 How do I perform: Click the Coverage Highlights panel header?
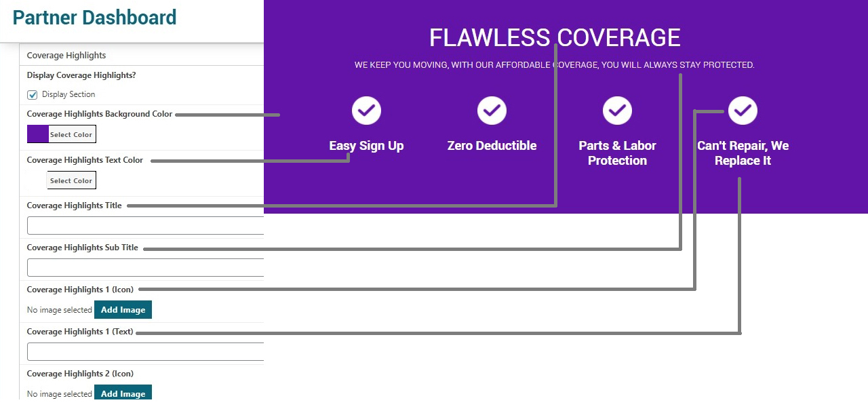pos(142,56)
